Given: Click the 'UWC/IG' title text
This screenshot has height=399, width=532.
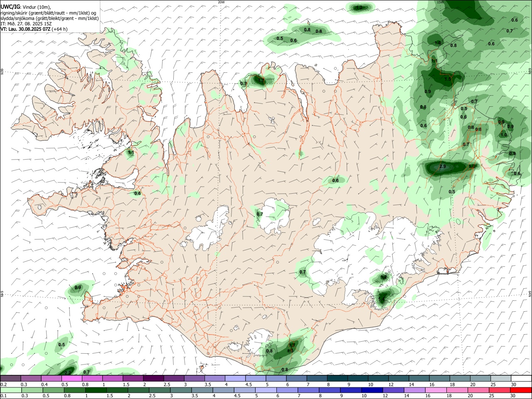Looking at the screenshot, I should click(x=10, y=7).
